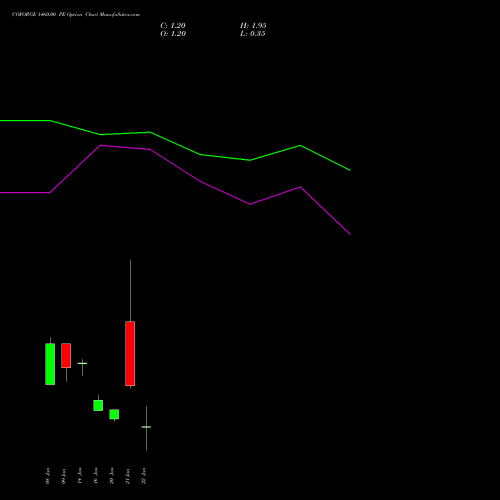Click the "09 Jan" date axis label
Screen dimensions: 500x500
tap(64, 476)
